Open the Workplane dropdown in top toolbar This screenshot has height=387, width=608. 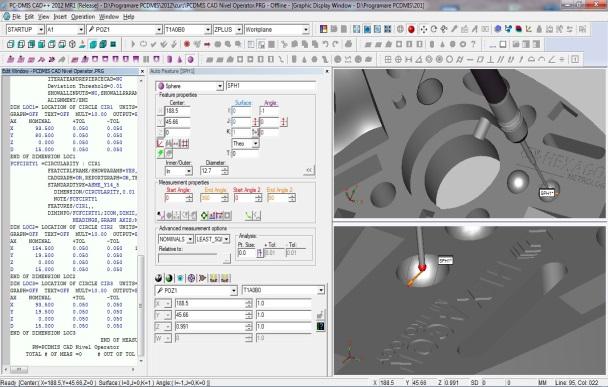point(276,29)
